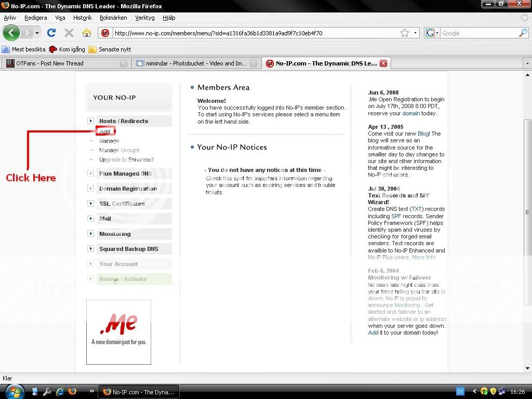This screenshot has width=532, height=399.
Task: Click the security shield tray icon
Action: (x=493, y=392)
